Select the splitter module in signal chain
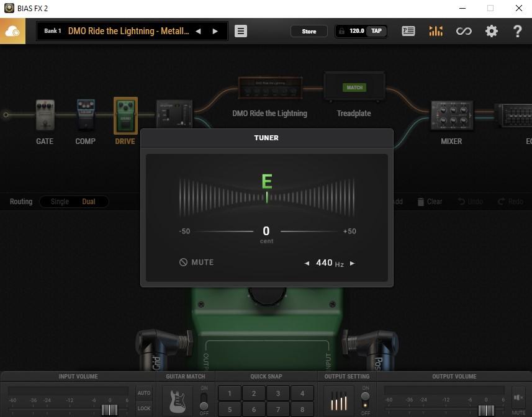Screen dimensions: 532x417 174,114
